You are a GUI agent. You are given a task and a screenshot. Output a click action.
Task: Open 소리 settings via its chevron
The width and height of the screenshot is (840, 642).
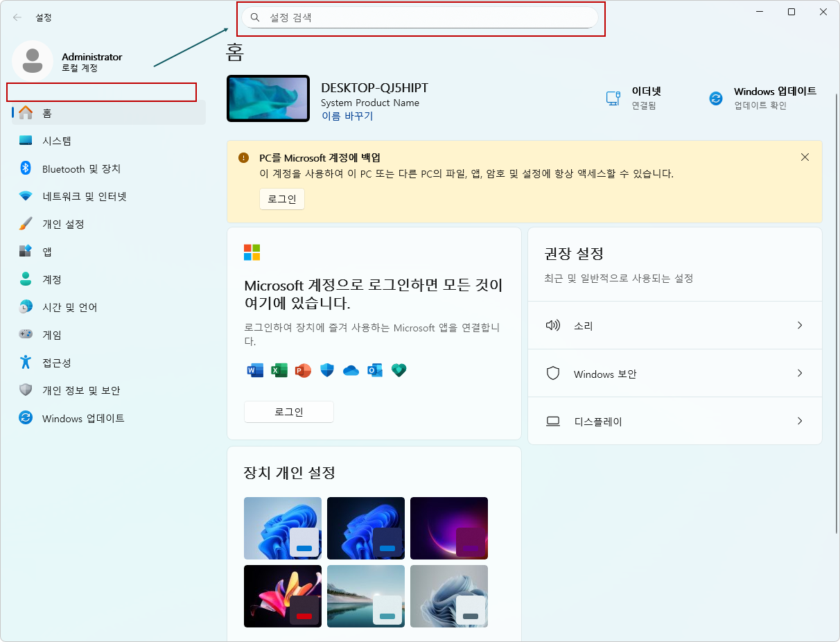800,325
